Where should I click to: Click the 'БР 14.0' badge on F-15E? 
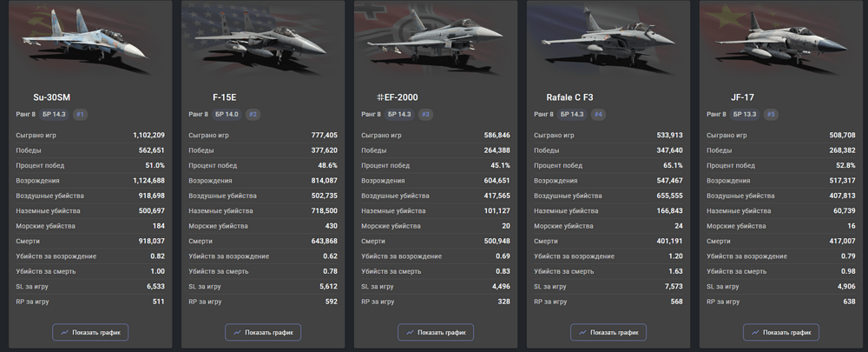click(x=227, y=114)
